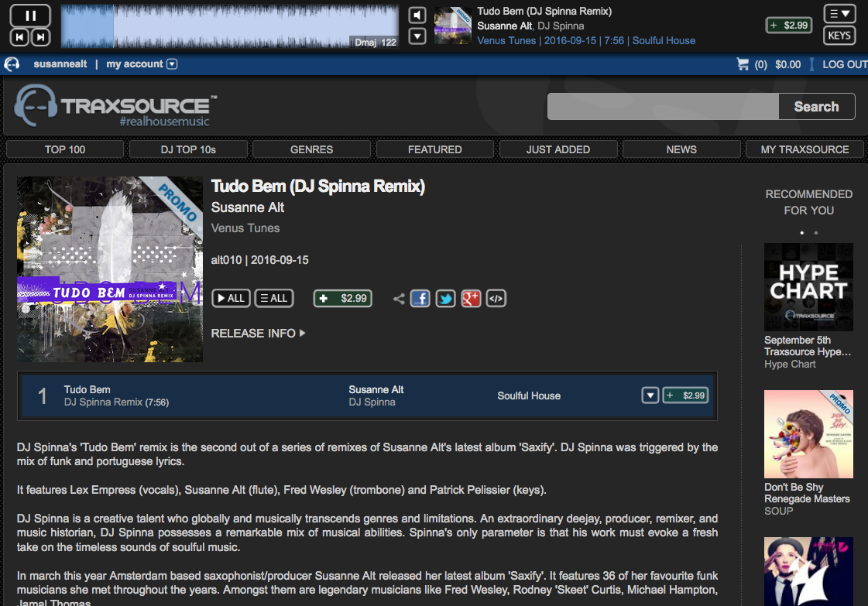
Task: Open the JUST ADDED tab
Action: coord(558,149)
